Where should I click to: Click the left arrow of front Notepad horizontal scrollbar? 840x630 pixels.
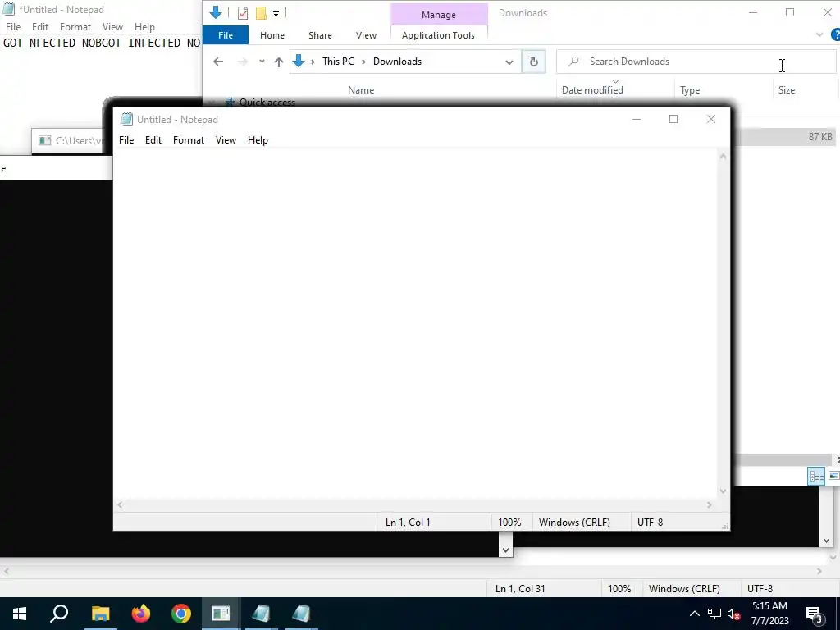pos(120,504)
